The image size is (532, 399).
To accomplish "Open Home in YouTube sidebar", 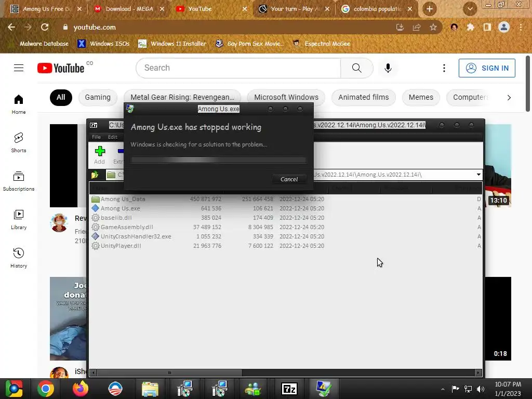I will click(19, 104).
